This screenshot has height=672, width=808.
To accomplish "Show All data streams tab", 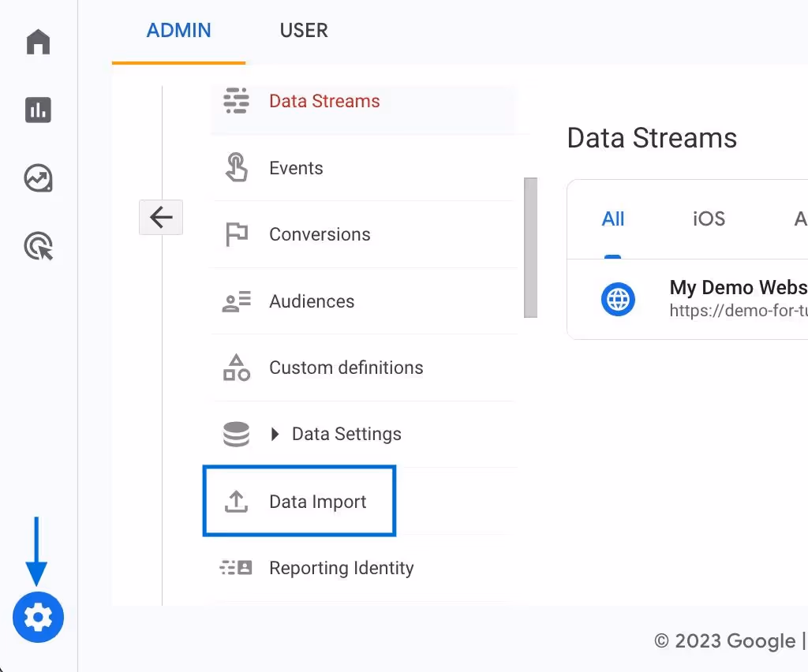I will (x=612, y=218).
